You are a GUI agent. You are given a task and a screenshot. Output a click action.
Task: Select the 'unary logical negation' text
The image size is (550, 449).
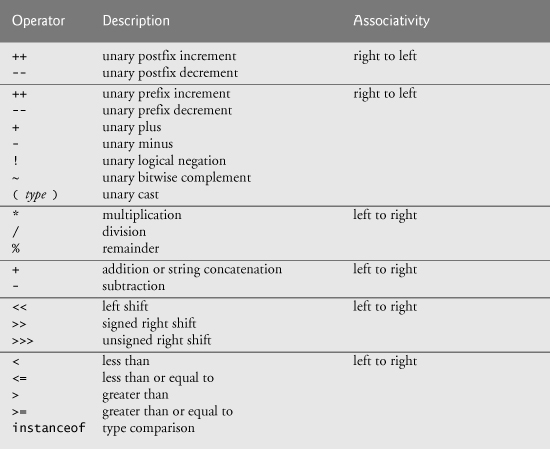coord(164,161)
